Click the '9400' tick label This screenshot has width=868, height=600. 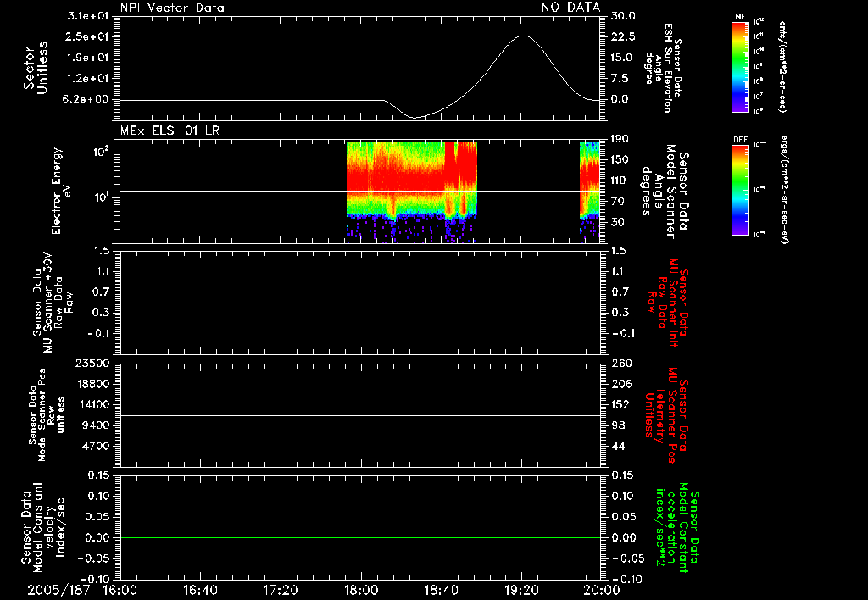[x=96, y=425]
